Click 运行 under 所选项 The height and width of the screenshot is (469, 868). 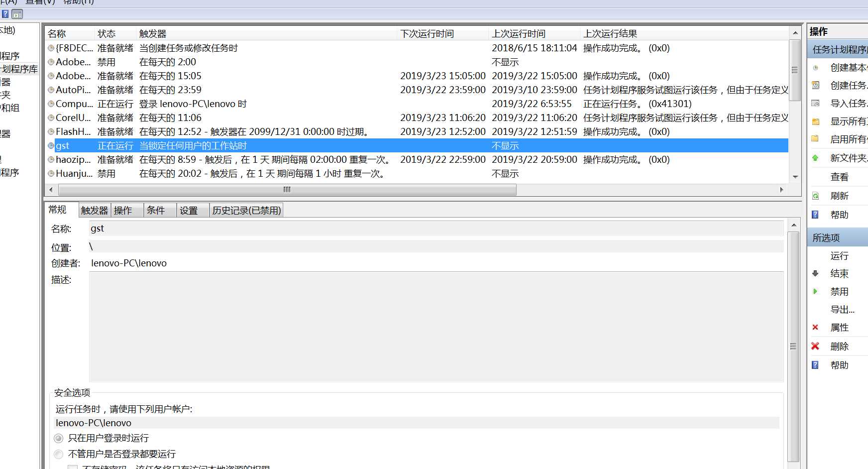click(x=839, y=256)
